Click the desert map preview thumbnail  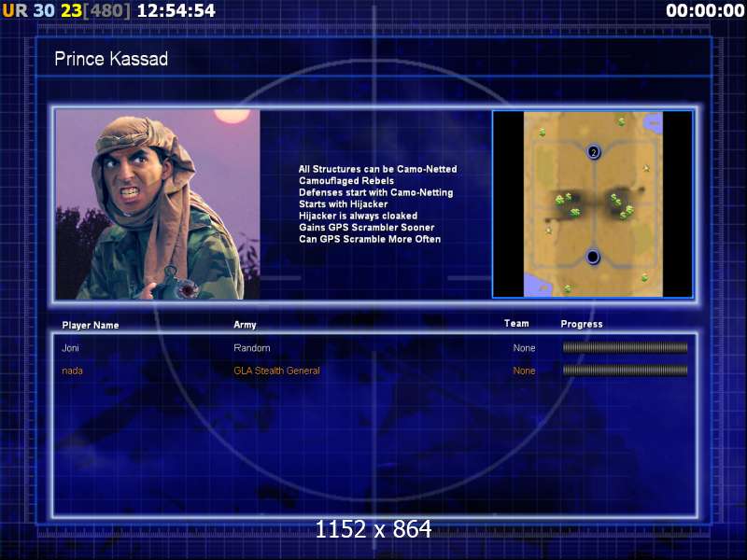tap(593, 204)
